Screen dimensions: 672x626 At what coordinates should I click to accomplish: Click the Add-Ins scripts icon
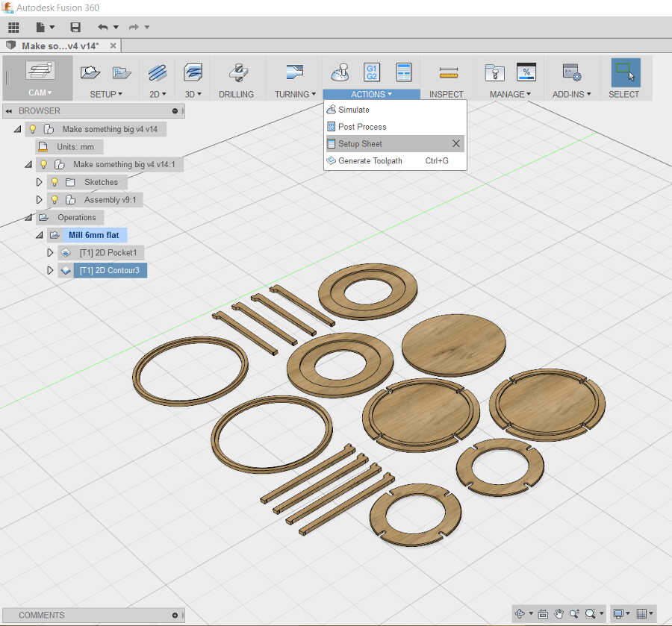coord(572,72)
